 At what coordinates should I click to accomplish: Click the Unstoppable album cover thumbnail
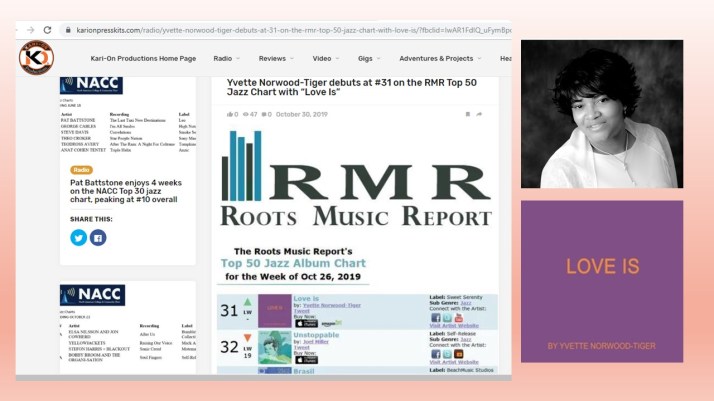(275, 347)
